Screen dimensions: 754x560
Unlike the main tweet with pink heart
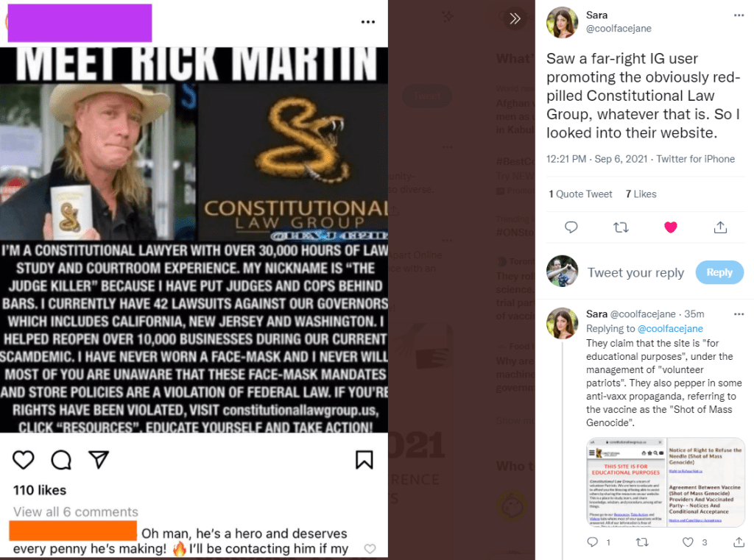670,227
